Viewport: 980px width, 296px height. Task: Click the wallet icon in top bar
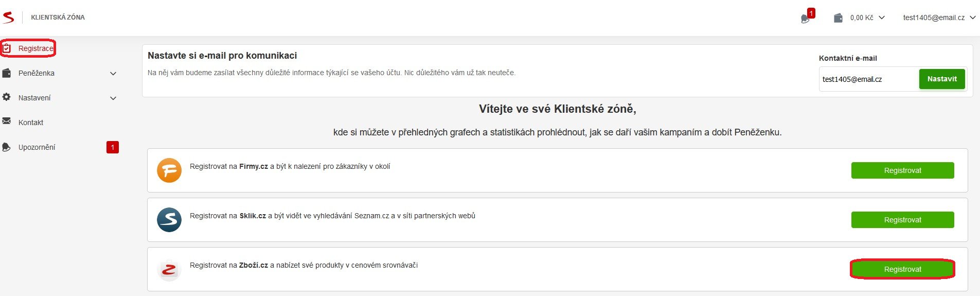[838, 18]
